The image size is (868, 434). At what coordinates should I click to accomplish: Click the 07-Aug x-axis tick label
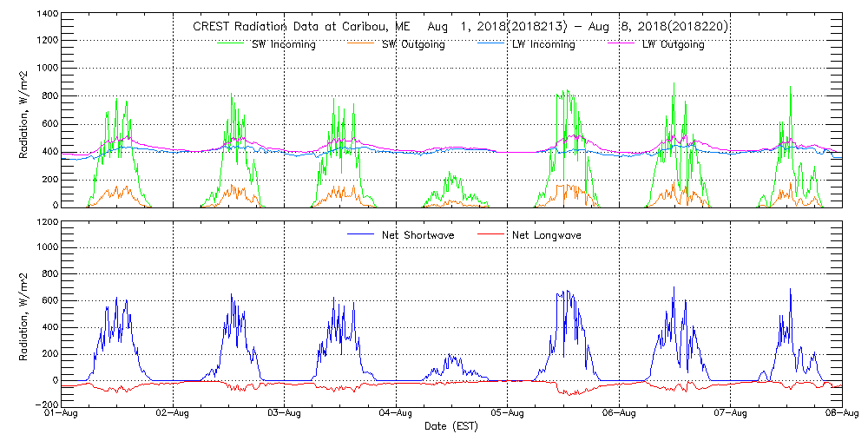[731, 413]
